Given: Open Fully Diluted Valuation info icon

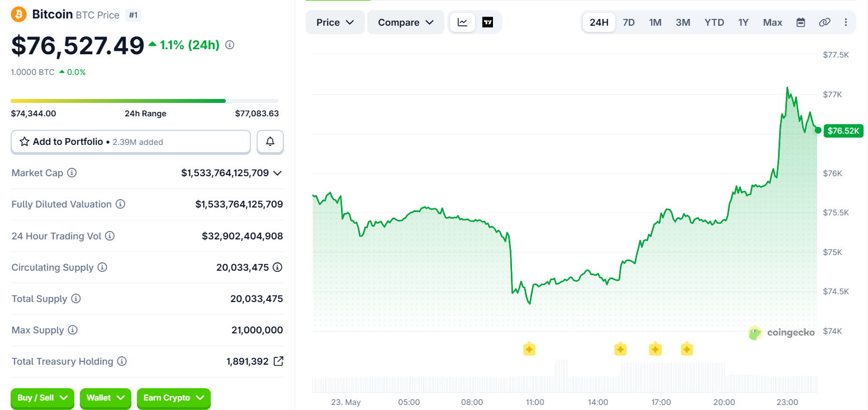Looking at the screenshot, I should tap(120, 204).
